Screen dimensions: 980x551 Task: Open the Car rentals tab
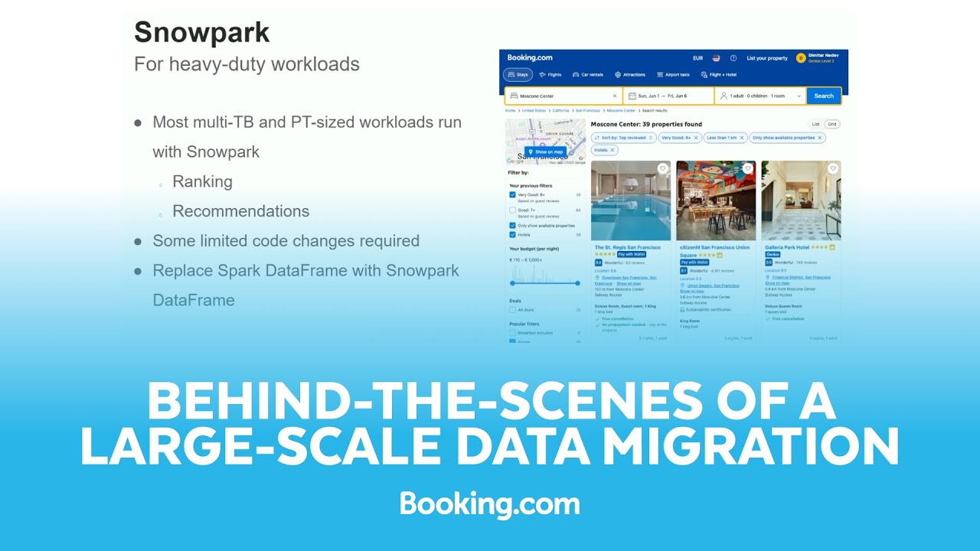click(588, 75)
